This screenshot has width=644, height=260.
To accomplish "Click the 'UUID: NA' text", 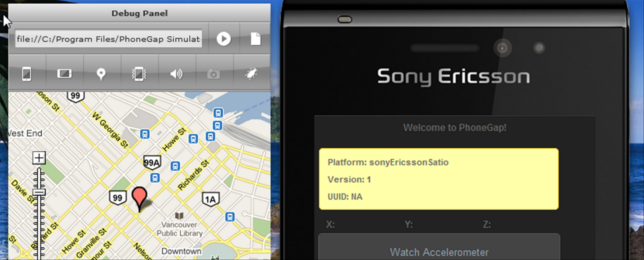I will tap(345, 197).
